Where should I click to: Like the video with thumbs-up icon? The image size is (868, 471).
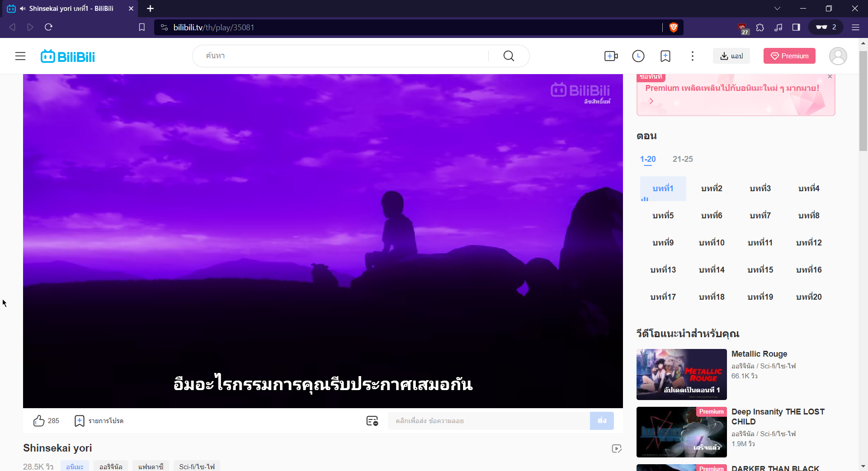click(39, 421)
